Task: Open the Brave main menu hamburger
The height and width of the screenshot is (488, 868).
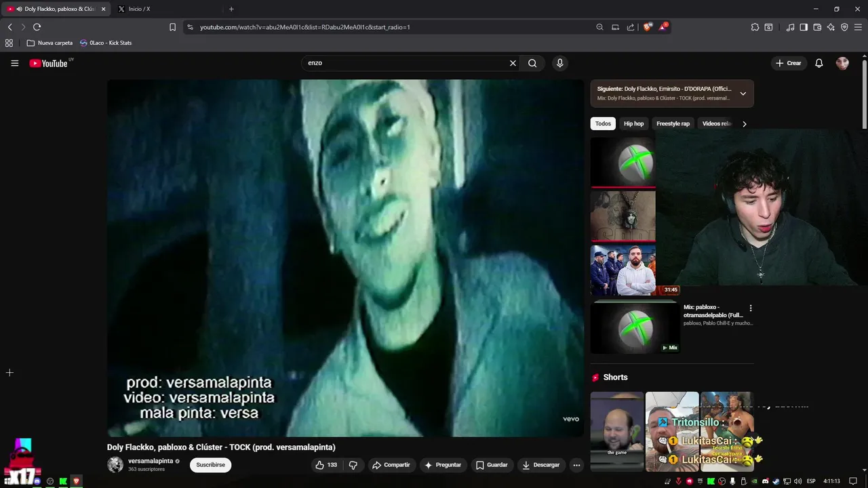Action: (859, 27)
